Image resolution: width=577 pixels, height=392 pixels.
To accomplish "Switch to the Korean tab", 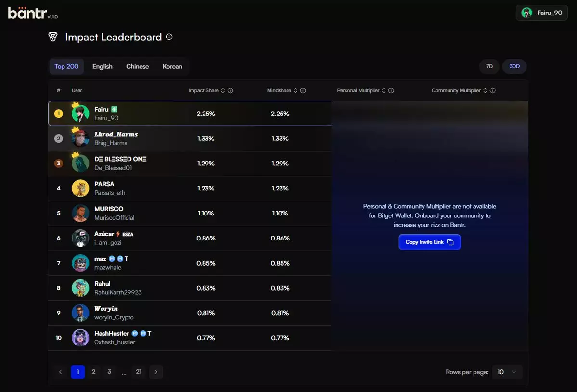I will click(172, 66).
